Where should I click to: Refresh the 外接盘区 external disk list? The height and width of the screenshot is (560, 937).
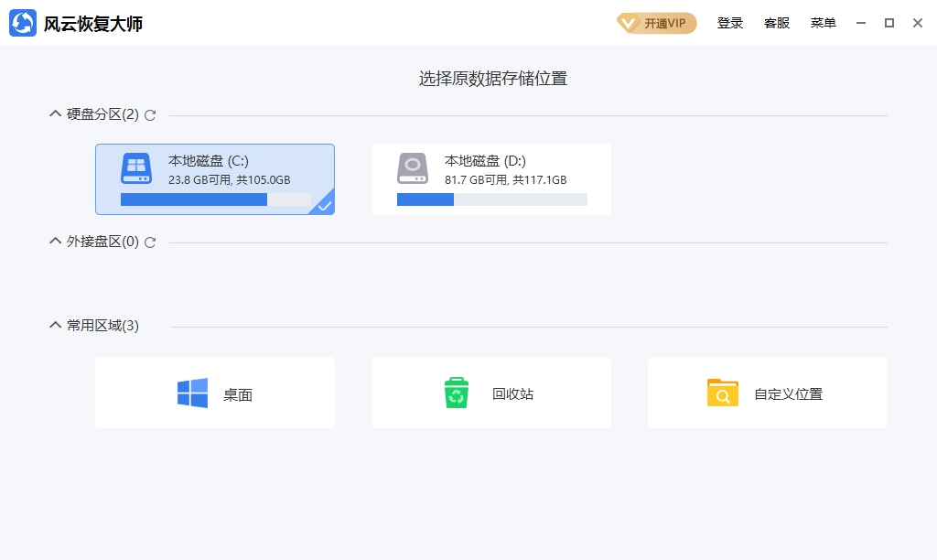150,242
